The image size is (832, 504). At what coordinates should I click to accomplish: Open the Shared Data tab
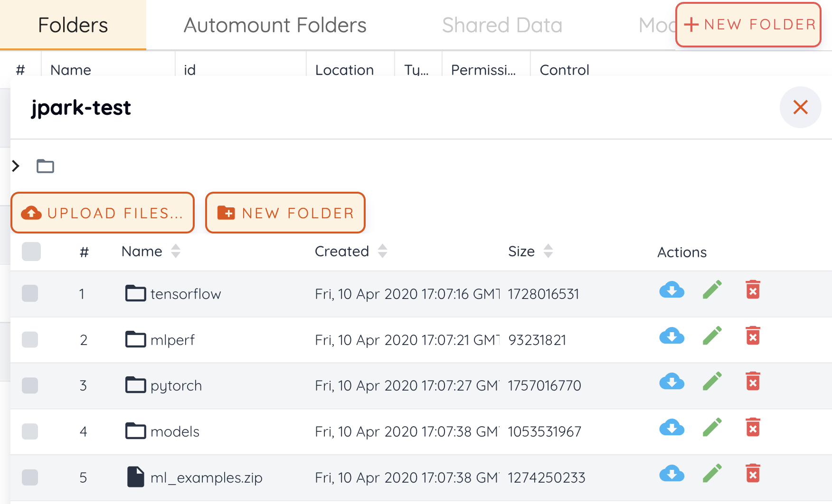tap(502, 25)
